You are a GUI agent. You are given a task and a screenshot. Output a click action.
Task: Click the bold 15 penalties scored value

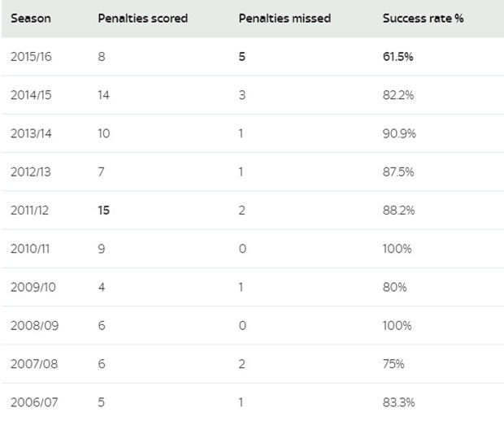click(104, 210)
